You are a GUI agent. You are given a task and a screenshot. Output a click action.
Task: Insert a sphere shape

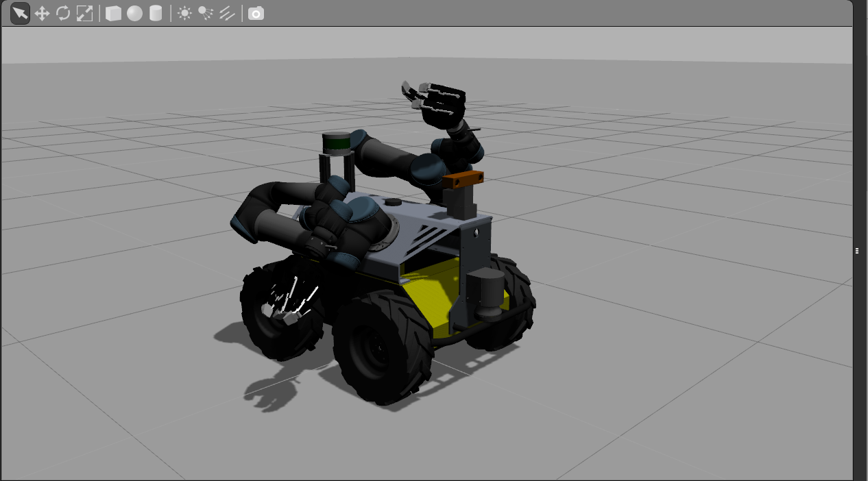(134, 13)
